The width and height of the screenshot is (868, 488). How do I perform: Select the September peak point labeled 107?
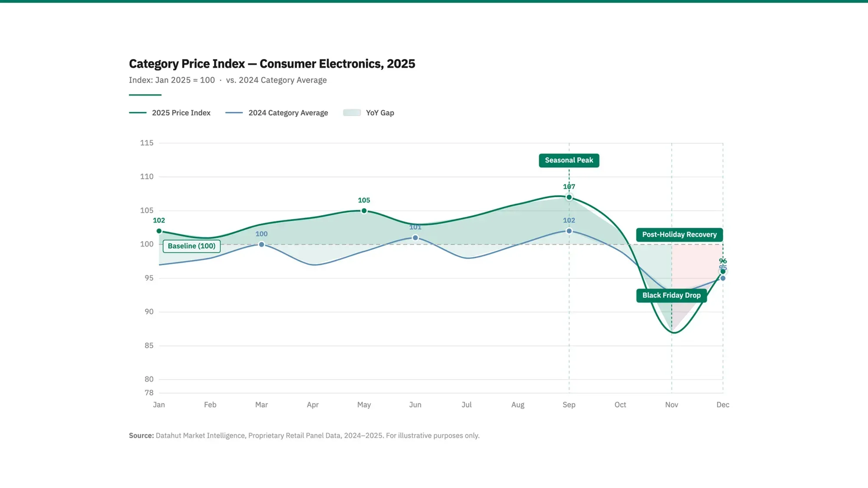(569, 197)
